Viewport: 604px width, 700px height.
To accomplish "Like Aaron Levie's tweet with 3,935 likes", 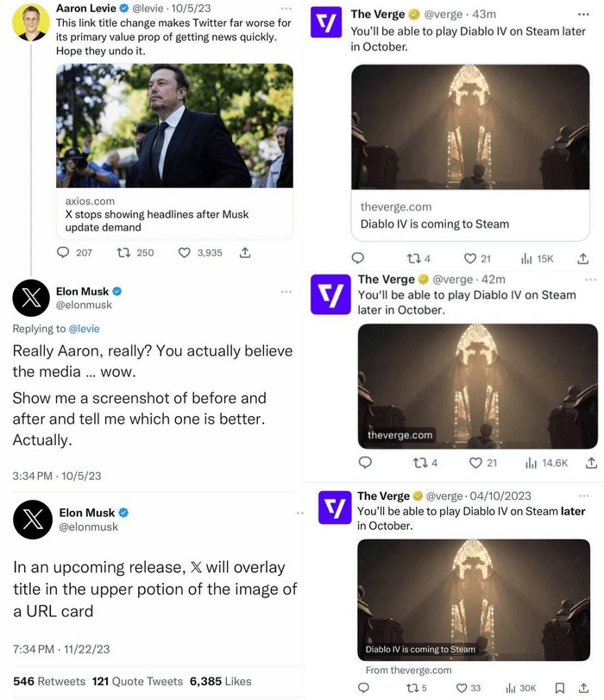I will (x=184, y=253).
